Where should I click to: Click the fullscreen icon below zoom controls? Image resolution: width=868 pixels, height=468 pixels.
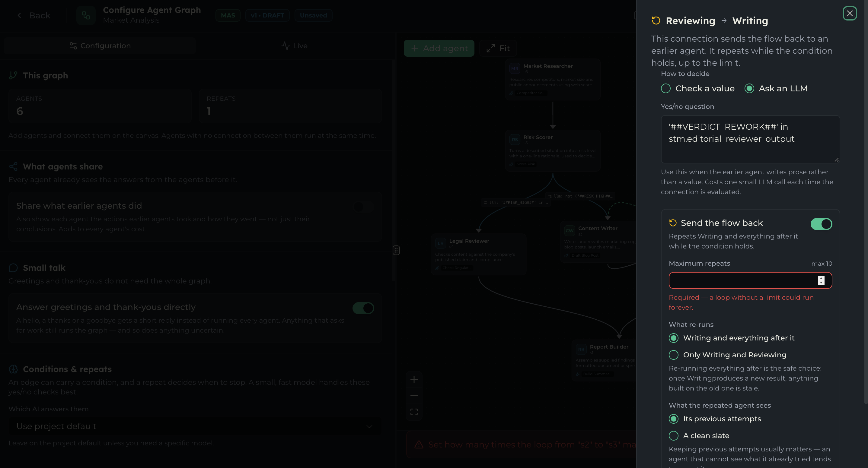click(x=414, y=412)
